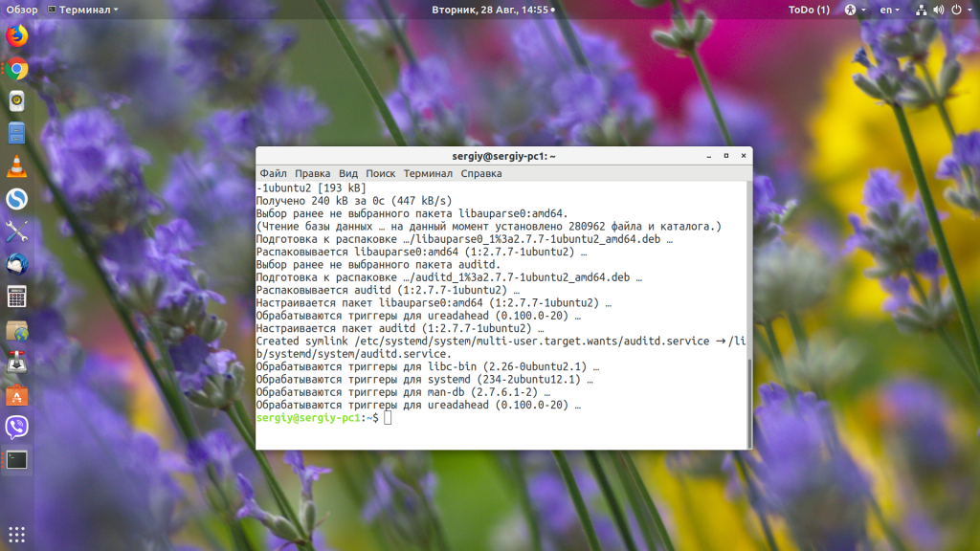Open the calculator dock icon
The height and width of the screenshot is (551, 980).
pyautogui.click(x=17, y=297)
